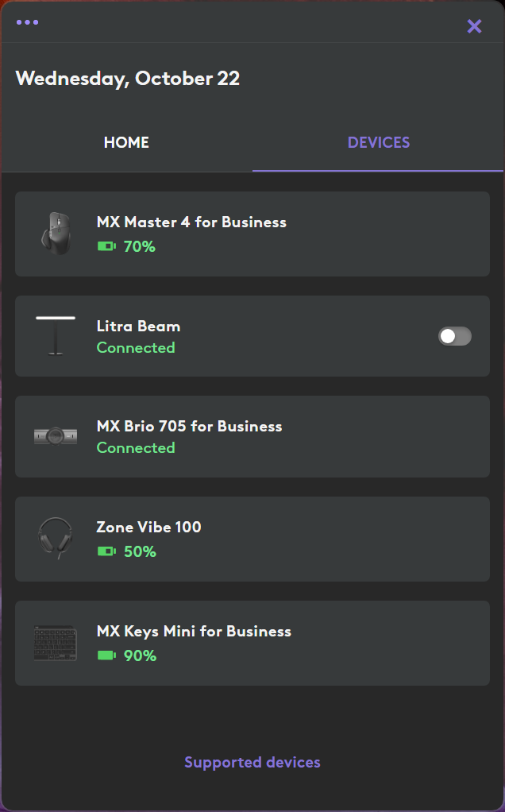Click the MX Keys Mini keyboard icon
Viewport: 505px width, 812px height.
[x=56, y=643]
